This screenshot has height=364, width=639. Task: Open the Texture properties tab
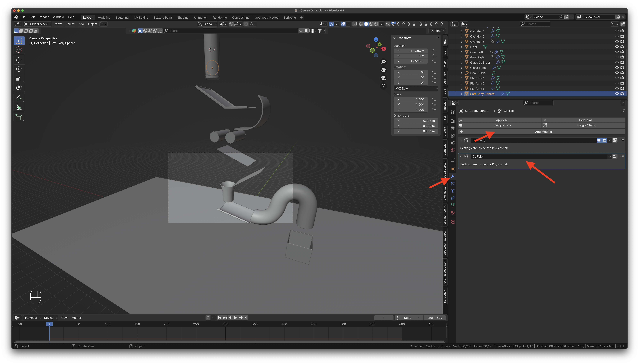pos(453,222)
